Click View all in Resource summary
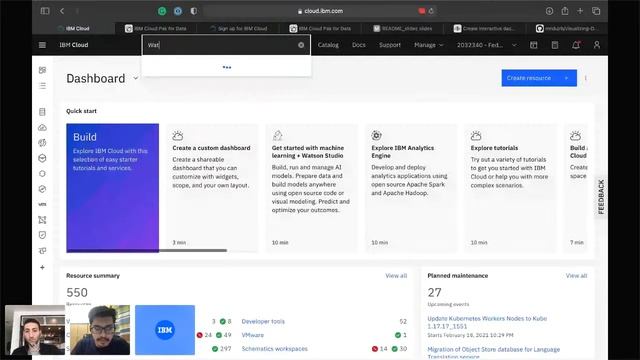This screenshot has width=640, height=360. tap(396, 276)
